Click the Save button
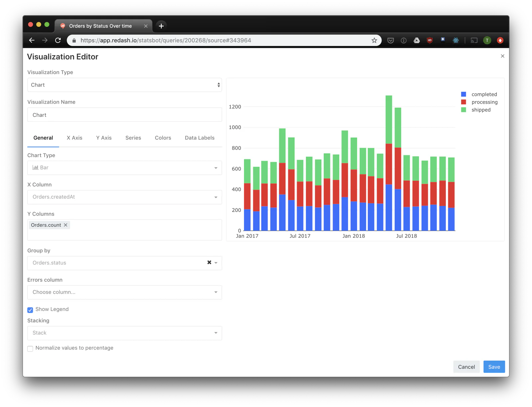Screen dimensions: 532x407 (x=494, y=366)
